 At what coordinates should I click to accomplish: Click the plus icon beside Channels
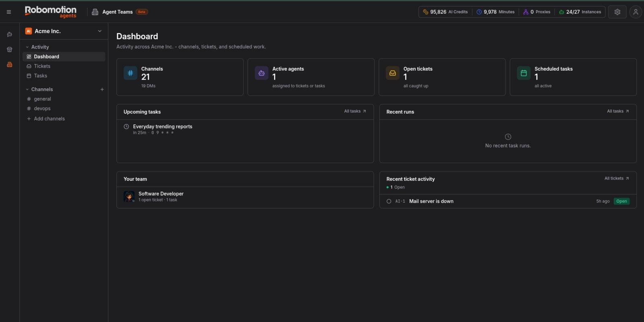pos(102,89)
